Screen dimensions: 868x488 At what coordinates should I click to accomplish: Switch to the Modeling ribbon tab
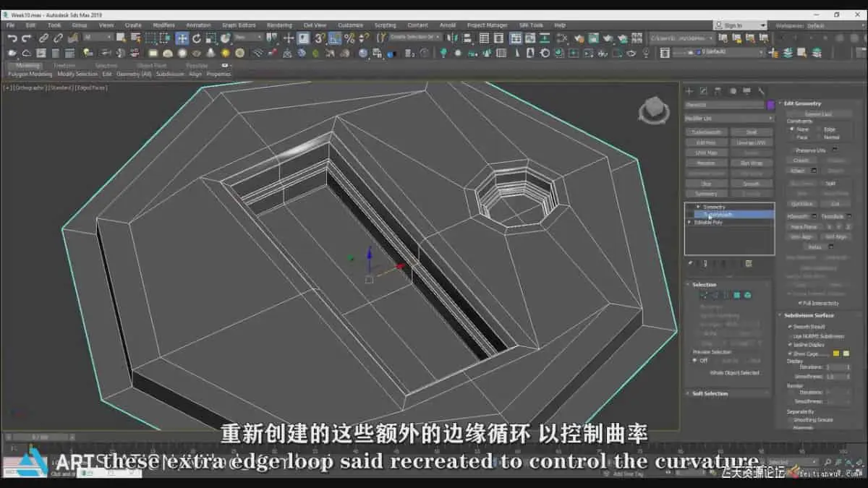28,66
